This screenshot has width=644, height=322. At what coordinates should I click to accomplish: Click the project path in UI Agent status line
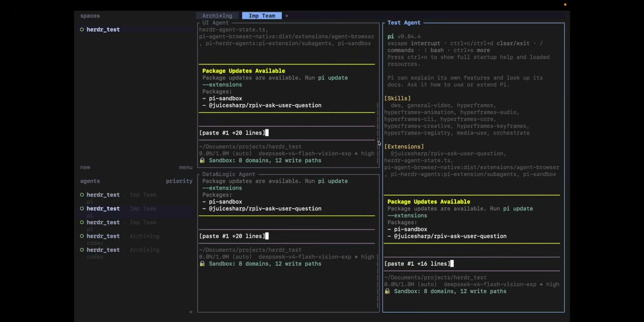coord(250,147)
